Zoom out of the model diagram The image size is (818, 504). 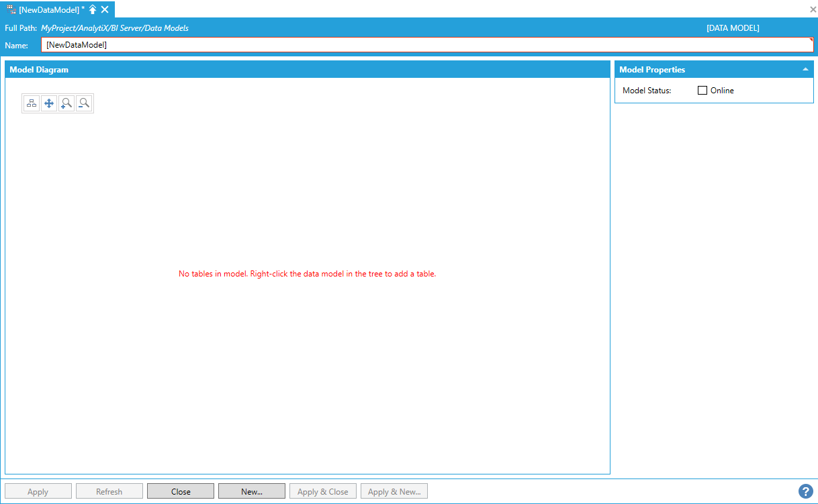[x=84, y=103]
